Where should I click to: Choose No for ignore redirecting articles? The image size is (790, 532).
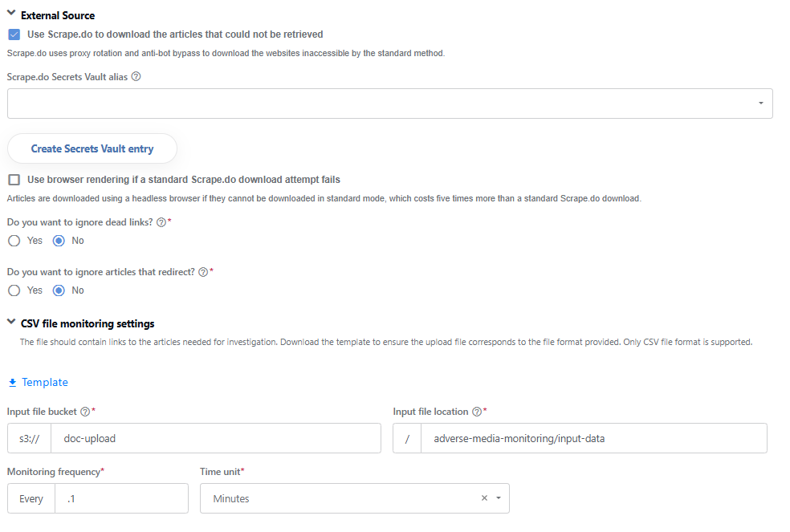tap(59, 290)
